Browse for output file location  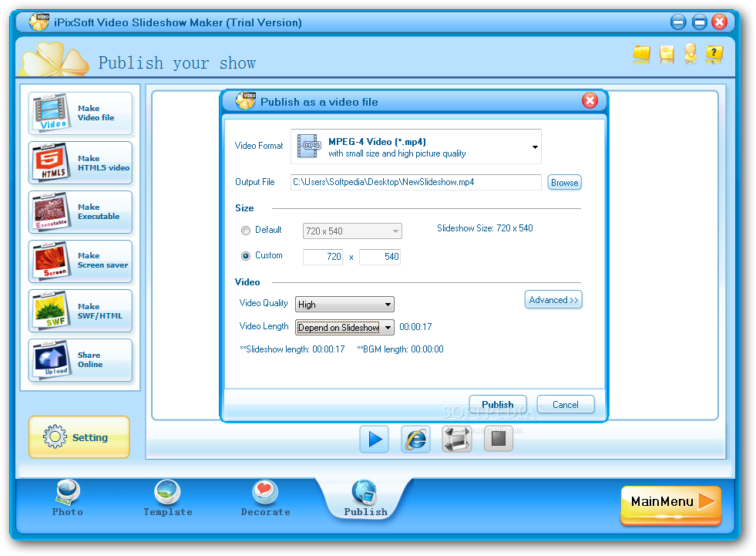click(564, 183)
